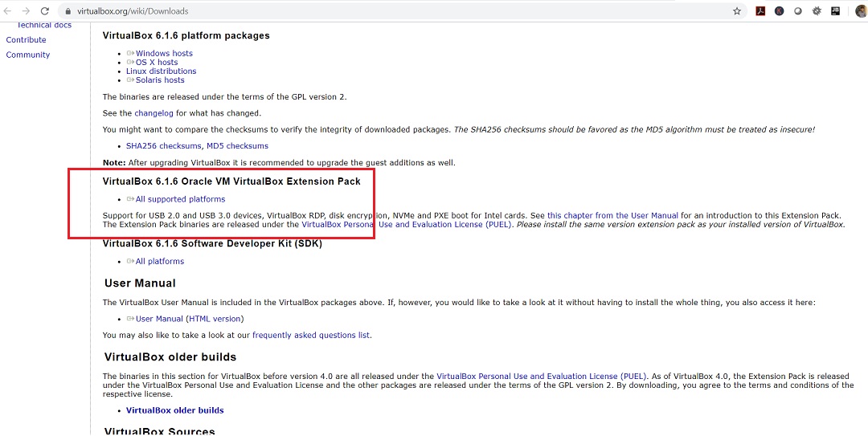Click the external link icon beside OS X hosts
868x436 pixels.
point(131,62)
